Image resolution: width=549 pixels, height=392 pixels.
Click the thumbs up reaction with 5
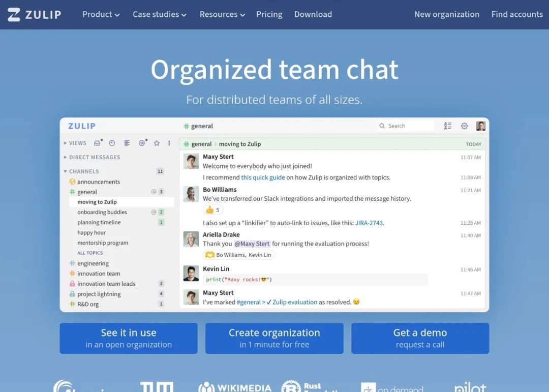(213, 210)
